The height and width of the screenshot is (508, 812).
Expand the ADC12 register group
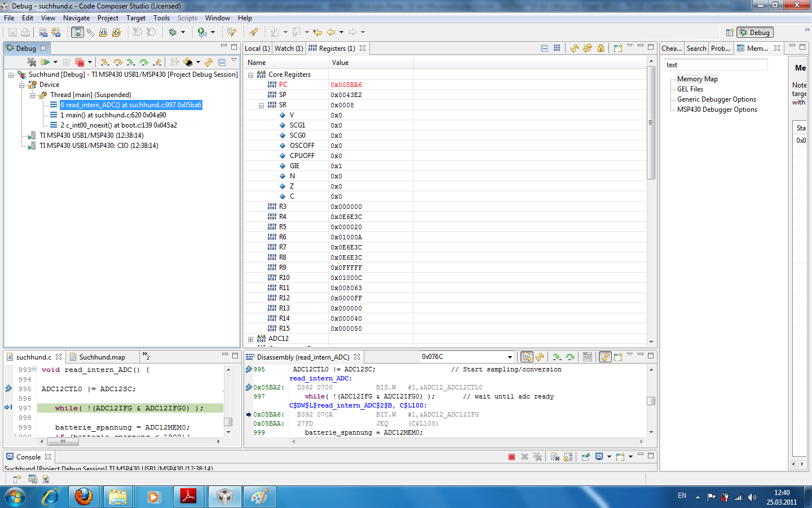click(x=251, y=339)
